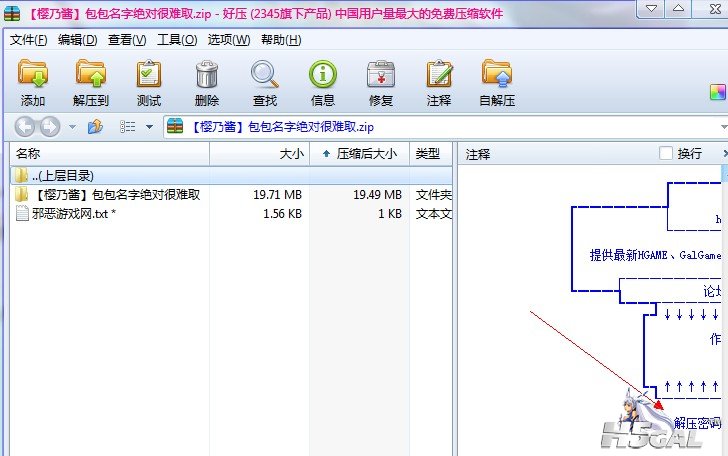728x456 pixels.
Task: Select the 邪恶游戏网.txt file row
Action: (231, 213)
